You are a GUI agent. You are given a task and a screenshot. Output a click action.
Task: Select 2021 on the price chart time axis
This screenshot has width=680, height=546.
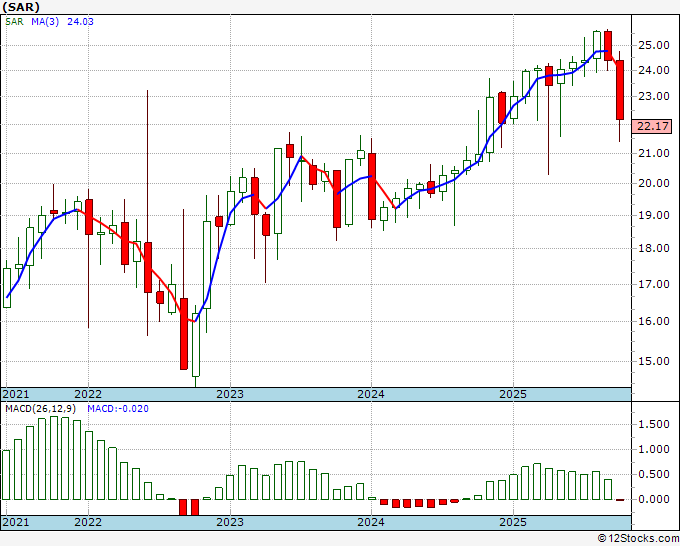16,394
